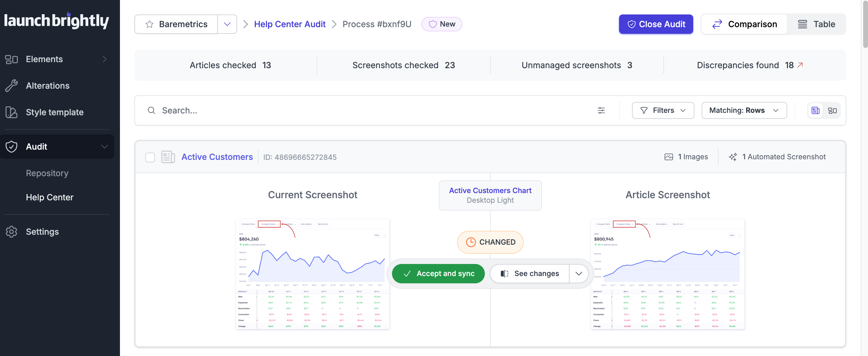The height and width of the screenshot is (356, 868).
Task: Click the New status badge
Action: point(442,24)
